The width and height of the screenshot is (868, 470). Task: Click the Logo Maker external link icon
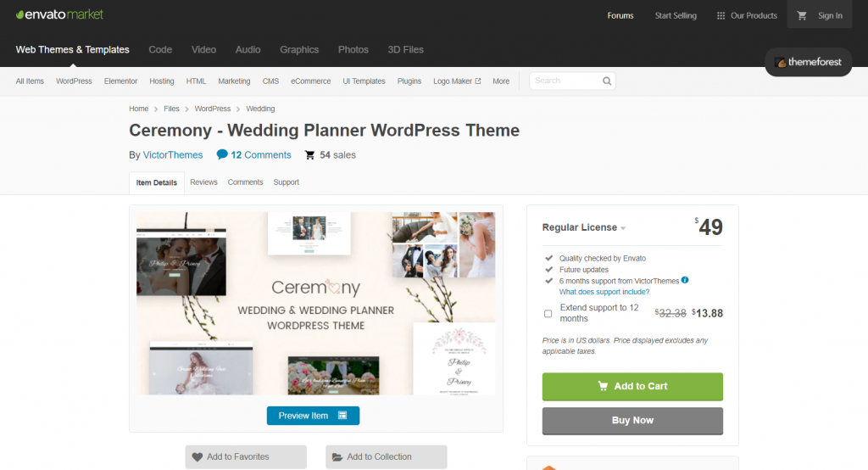pos(478,81)
